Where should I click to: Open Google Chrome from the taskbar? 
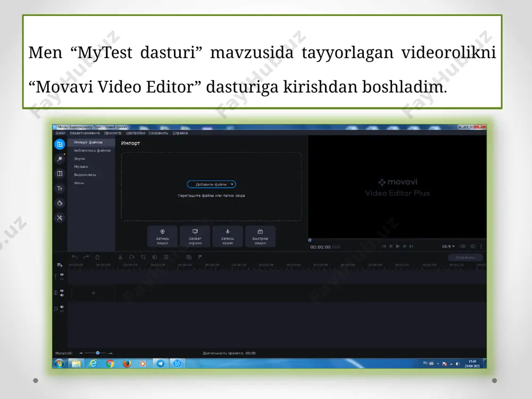click(x=110, y=364)
